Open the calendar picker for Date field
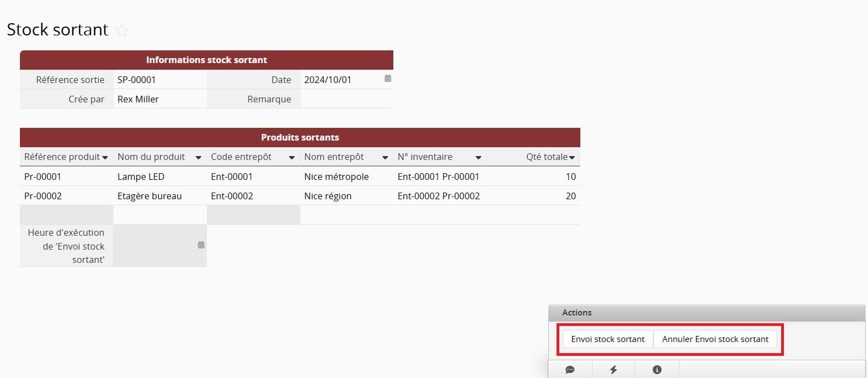The height and width of the screenshot is (378, 868). point(388,79)
